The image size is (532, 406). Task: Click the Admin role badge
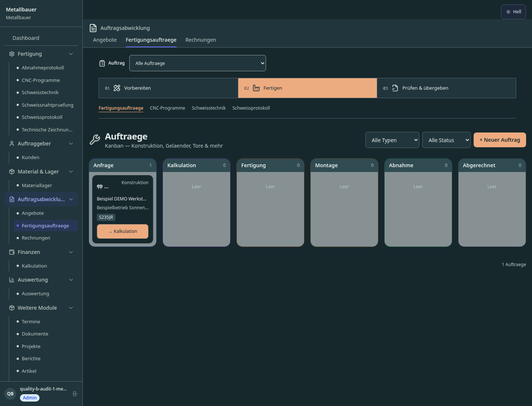pyautogui.click(x=30, y=398)
